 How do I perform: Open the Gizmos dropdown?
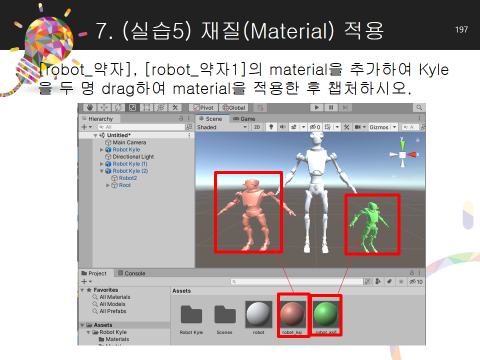pos(383,127)
